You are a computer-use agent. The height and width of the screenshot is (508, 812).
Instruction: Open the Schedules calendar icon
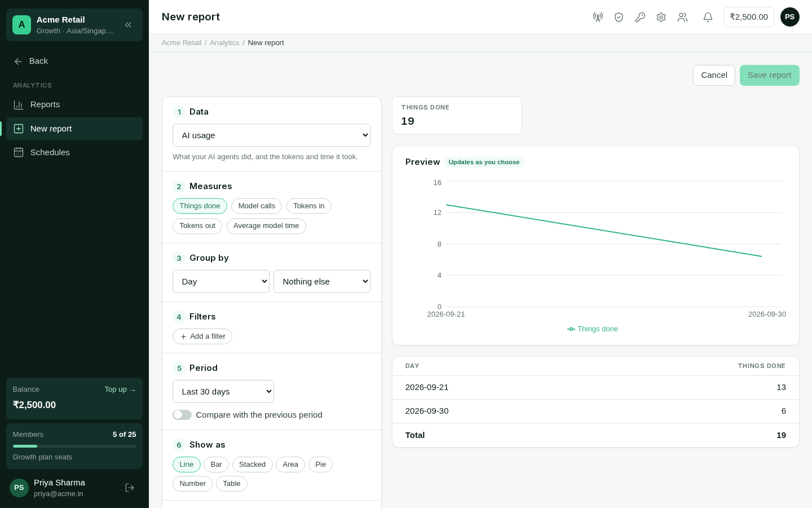[19, 152]
